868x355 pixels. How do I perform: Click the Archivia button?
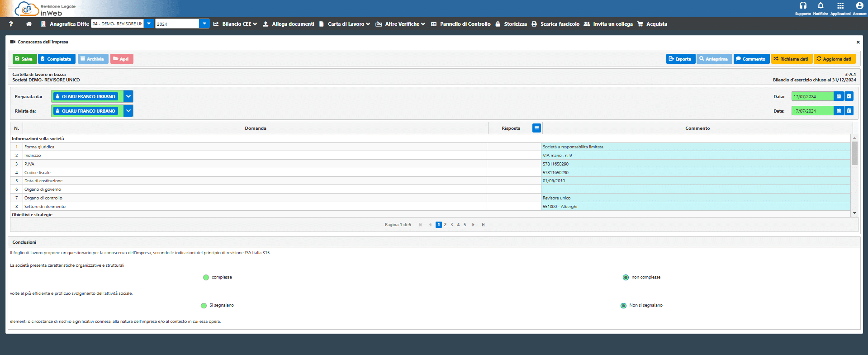[x=93, y=59]
